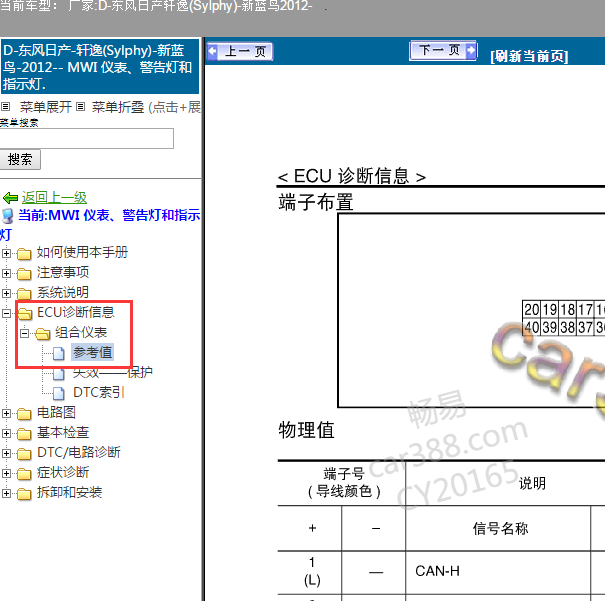This screenshot has width=605, height=601.
Task: Click the 失效—保护 document icon
Action: 59,373
